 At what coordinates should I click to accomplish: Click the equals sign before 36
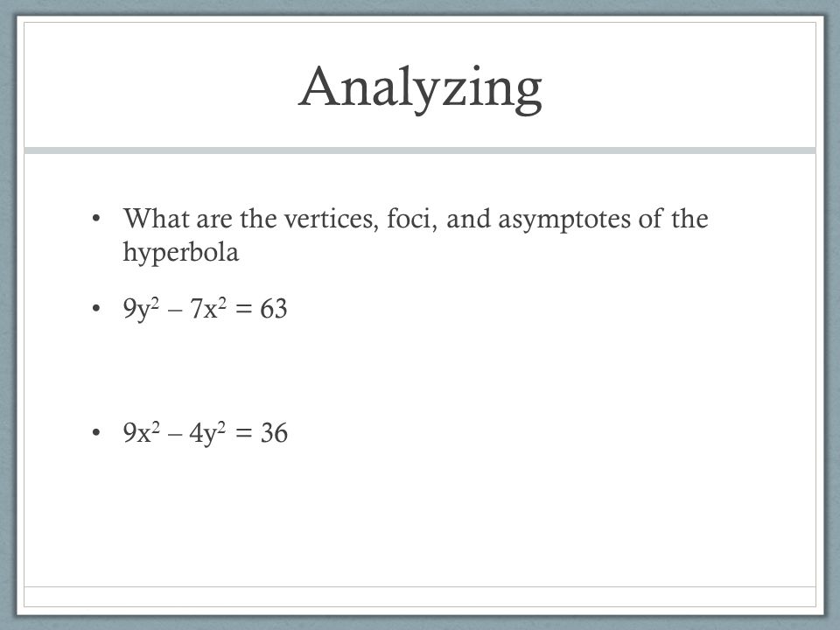(x=243, y=433)
